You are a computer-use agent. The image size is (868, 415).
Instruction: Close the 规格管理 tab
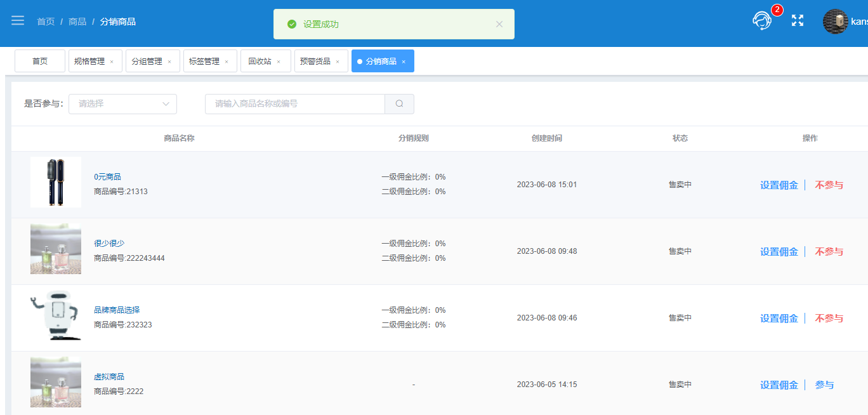(112, 62)
